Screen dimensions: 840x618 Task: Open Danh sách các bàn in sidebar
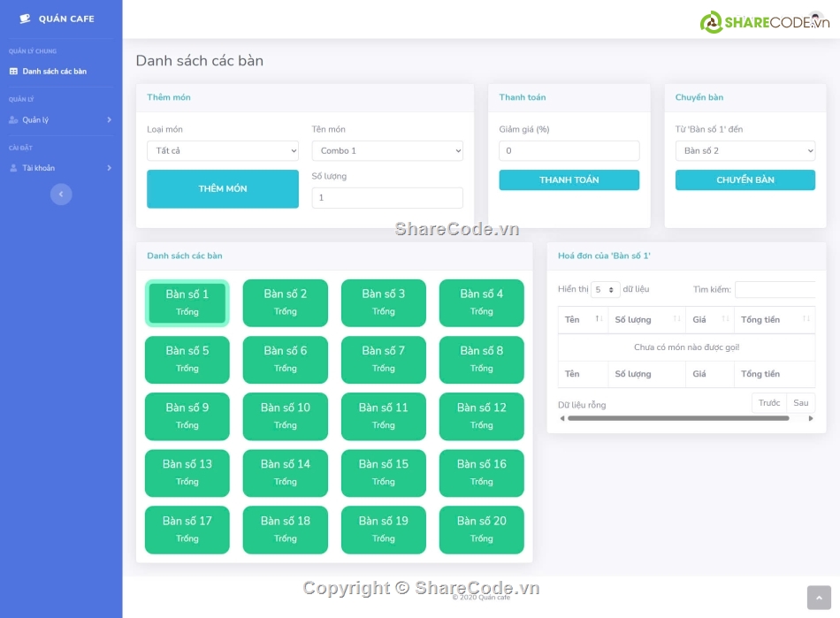coord(54,72)
